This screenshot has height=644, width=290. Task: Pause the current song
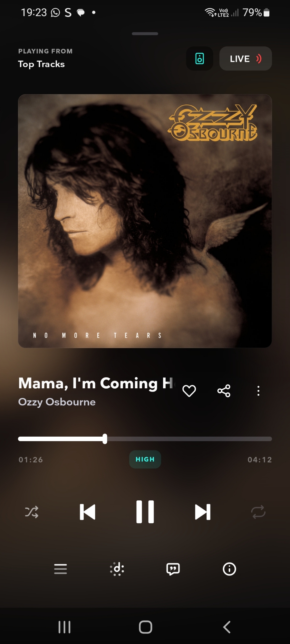coord(145,512)
